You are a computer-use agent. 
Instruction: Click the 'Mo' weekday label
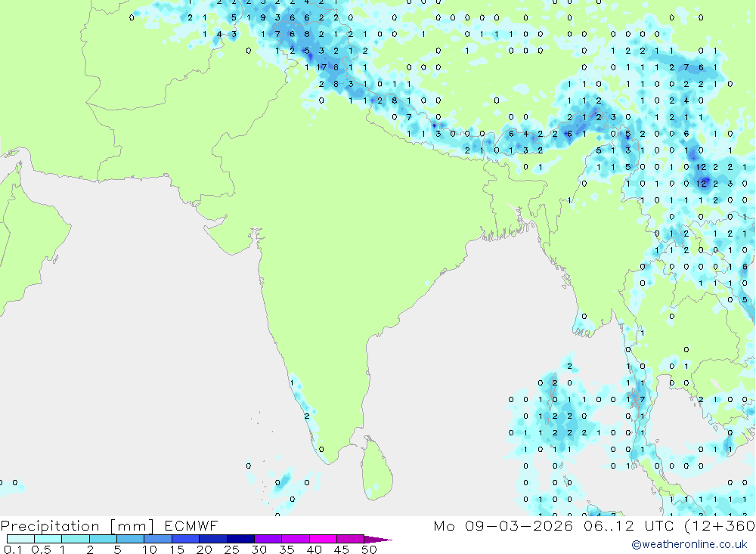coord(444,525)
